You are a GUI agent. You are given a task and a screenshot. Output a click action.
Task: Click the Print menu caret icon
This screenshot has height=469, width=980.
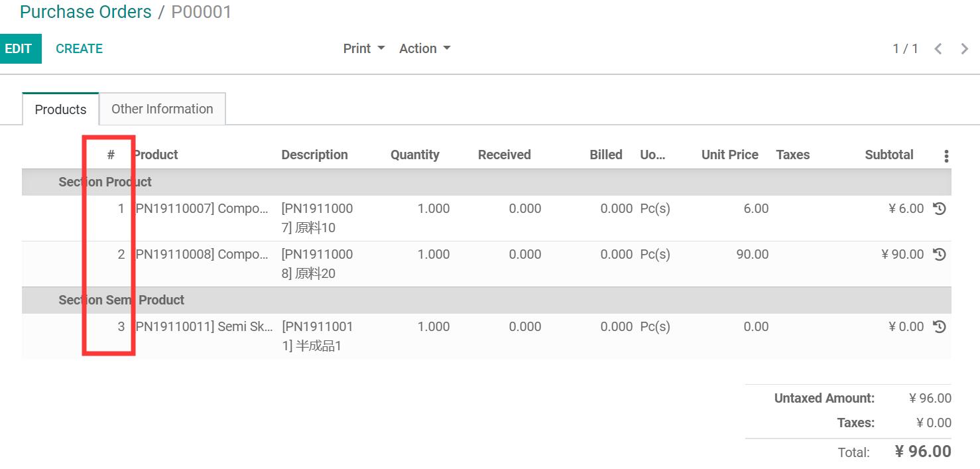pyautogui.click(x=380, y=48)
